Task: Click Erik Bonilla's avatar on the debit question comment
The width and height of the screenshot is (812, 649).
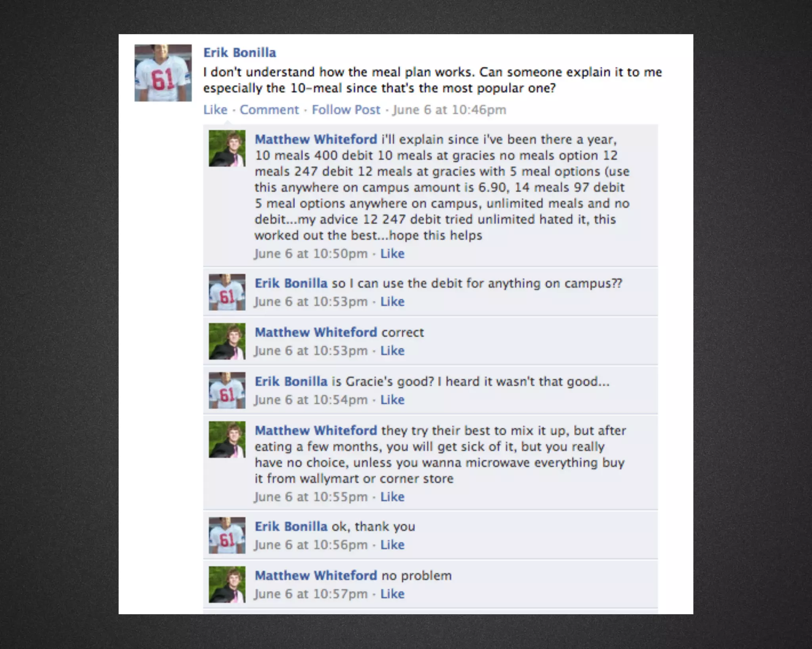Action: coord(227,292)
